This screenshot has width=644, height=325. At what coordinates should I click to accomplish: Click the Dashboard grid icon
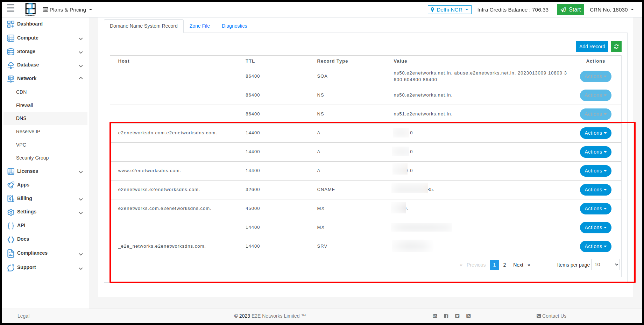pos(11,24)
